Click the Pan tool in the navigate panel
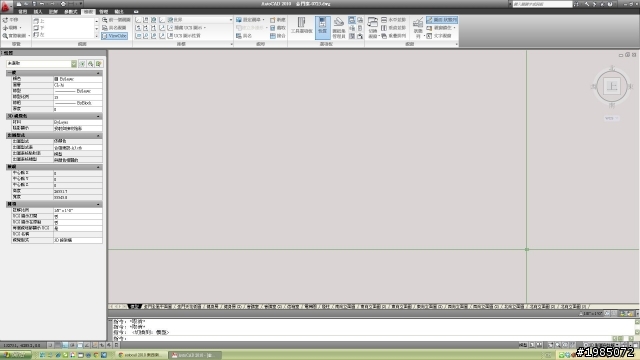640x360 pixels. 11,20
